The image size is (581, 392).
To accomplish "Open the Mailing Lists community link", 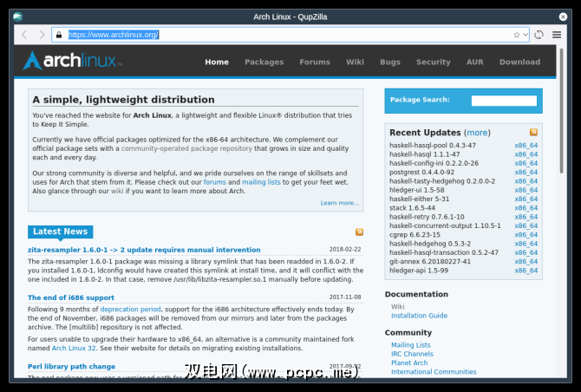I will pyautogui.click(x=410, y=345).
